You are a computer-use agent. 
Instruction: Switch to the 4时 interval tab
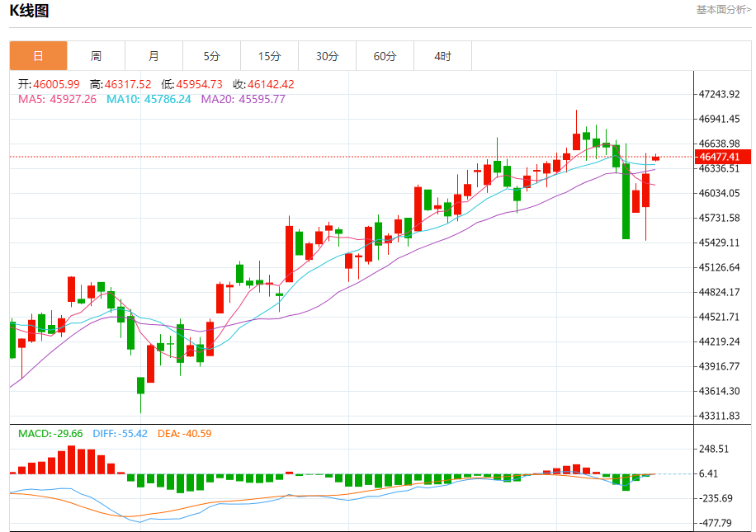pos(442,56)
